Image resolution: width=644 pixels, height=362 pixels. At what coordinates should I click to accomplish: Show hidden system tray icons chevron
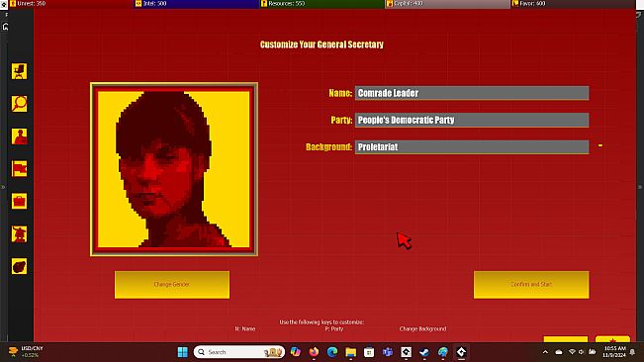(545, 352)
